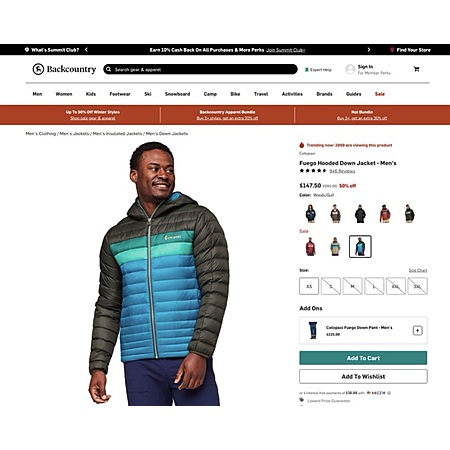Open the Men navigation menu
The image size is (450, 450).
coord(37,94)
